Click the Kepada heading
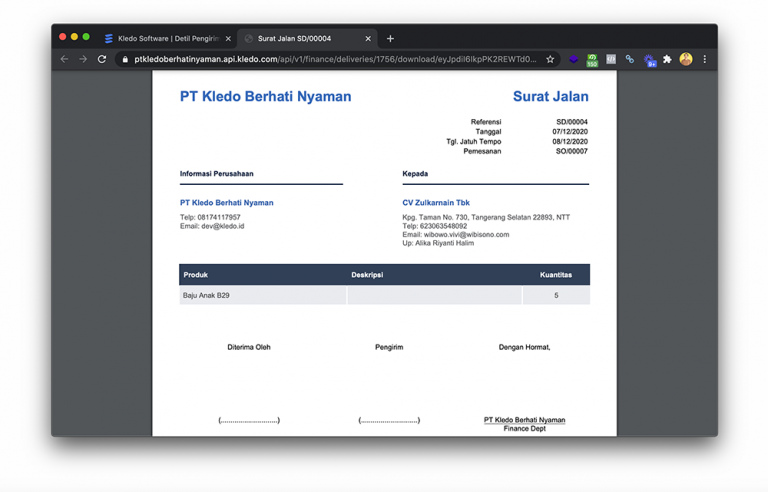Viewport: 768px width, 492px height. tap(415, 174)
